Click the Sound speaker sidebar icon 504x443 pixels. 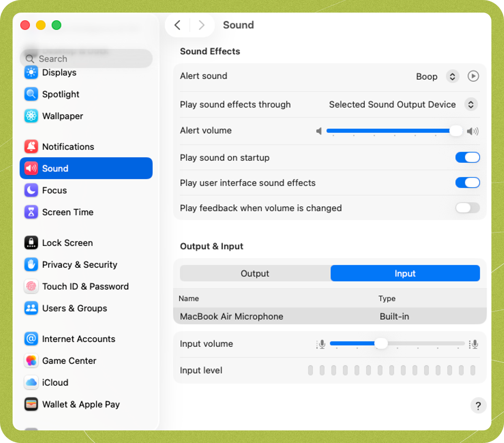[31, 168]
